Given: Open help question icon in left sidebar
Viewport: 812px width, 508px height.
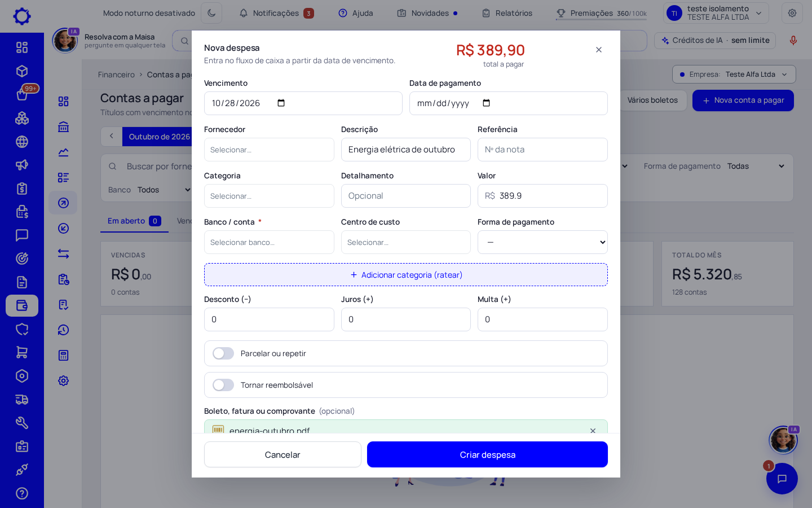Looking at the screenshot, I should (22, 493).
